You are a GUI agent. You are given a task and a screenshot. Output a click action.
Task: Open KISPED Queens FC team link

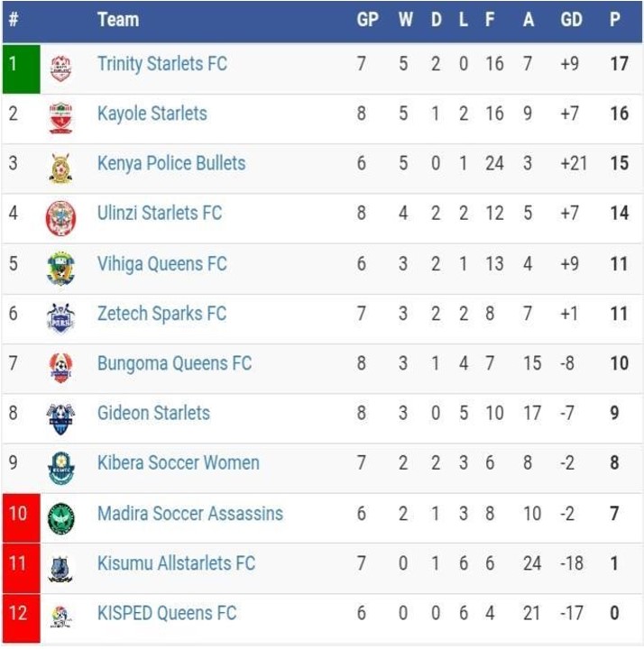167,614
